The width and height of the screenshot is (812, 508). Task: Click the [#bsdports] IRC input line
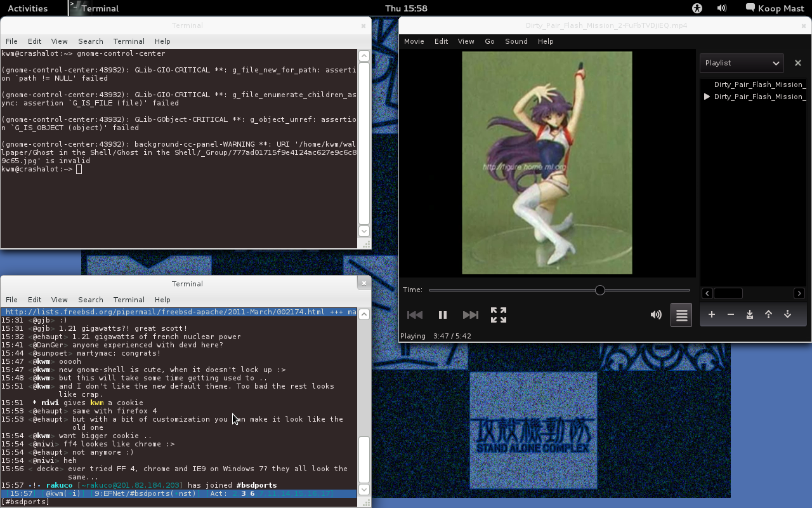tap(179, 502)
